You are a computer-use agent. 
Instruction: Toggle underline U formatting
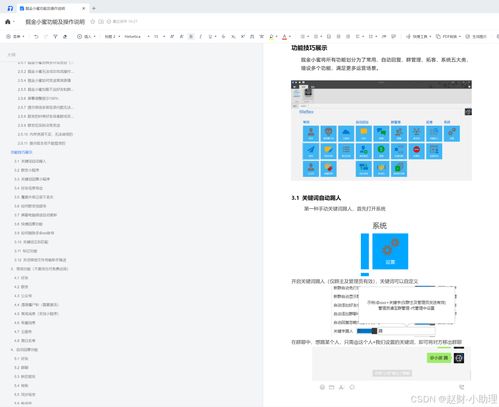click(x=210, y=36)
